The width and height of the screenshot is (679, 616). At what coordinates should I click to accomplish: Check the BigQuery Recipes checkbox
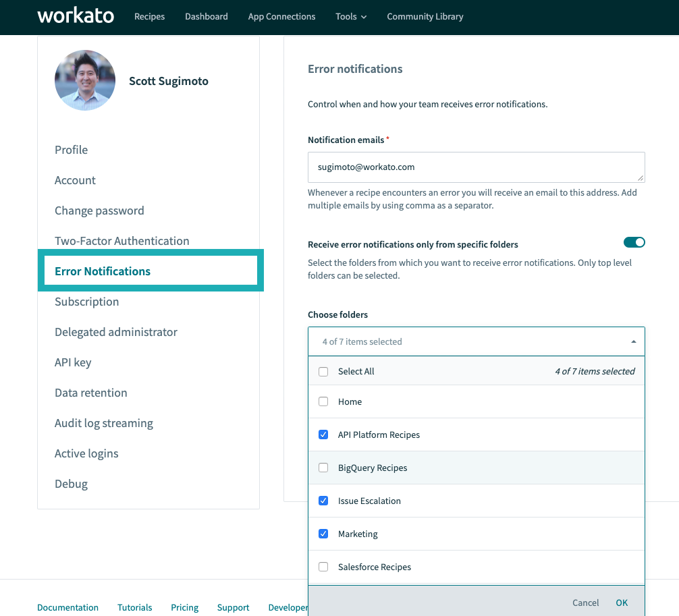[x=323, y=468]
